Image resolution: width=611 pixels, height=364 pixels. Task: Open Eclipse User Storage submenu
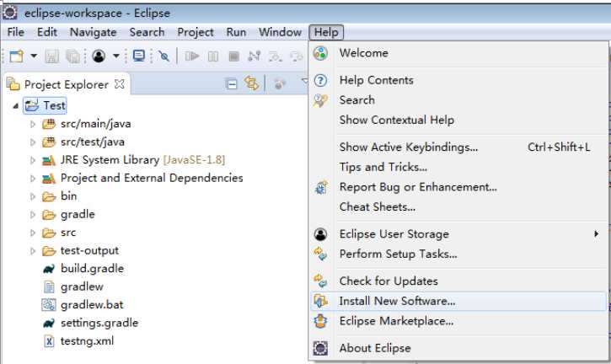[x=458, y=234]
